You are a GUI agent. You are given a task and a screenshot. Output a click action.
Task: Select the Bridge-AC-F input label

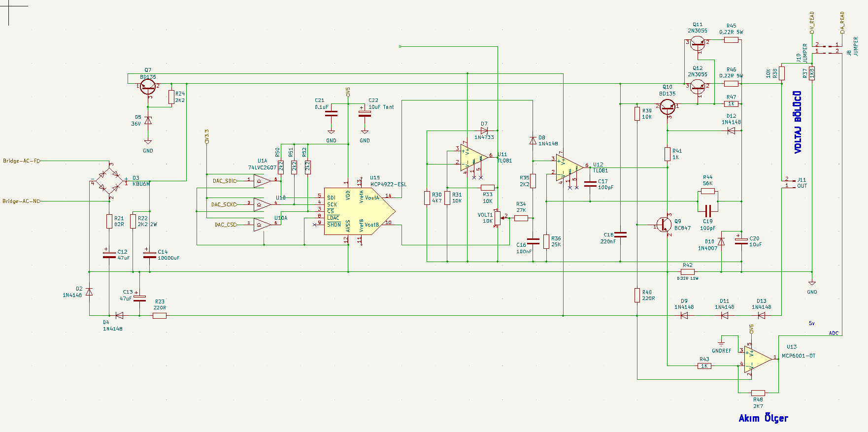coord(21,161)
